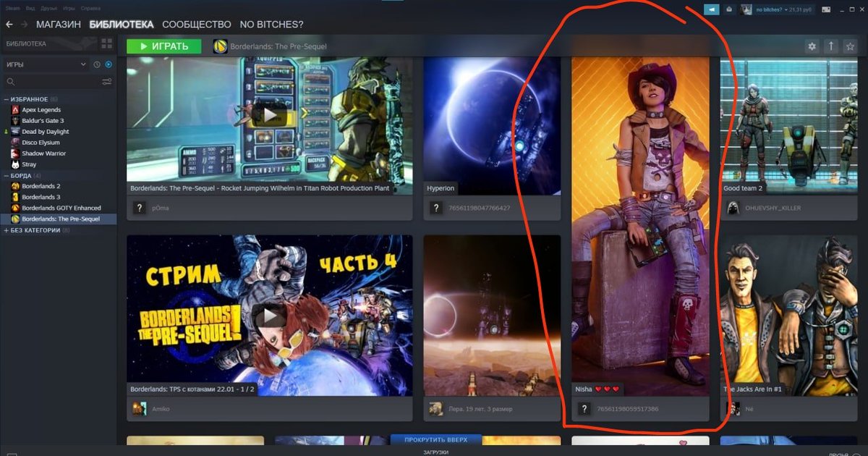868x456 pixels.
Task: Open the Steam menu
Action: click(x=12, y=9)
